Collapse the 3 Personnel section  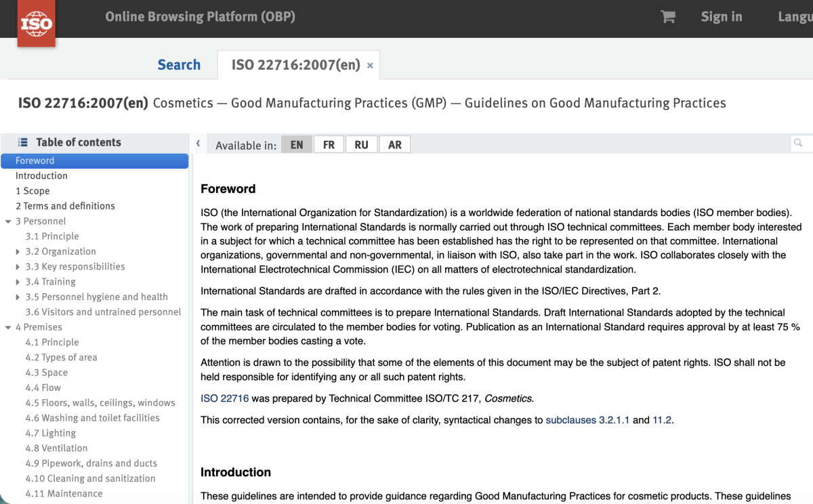coord(8,222)
